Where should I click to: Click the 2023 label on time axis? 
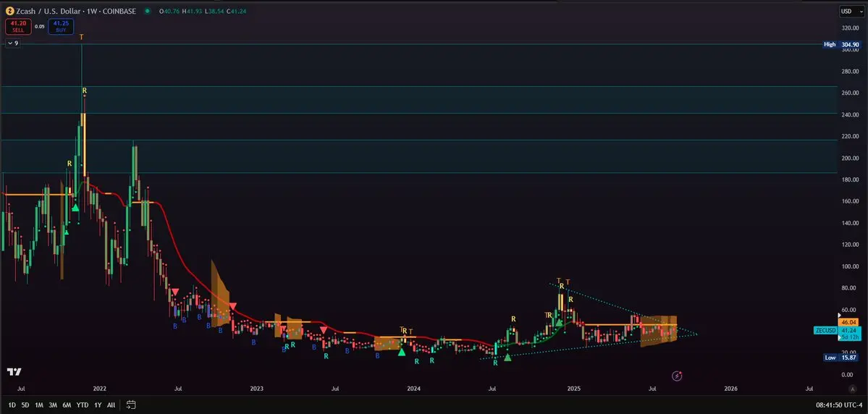coord(256,389)
